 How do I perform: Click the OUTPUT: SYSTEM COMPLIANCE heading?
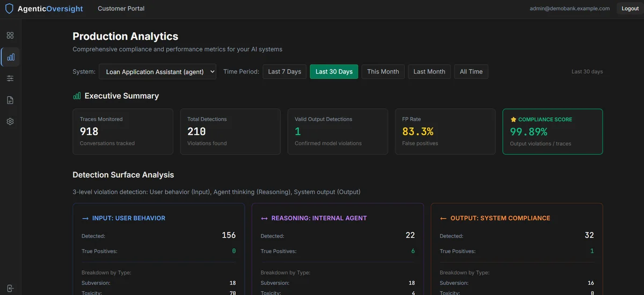pos(500,218)
